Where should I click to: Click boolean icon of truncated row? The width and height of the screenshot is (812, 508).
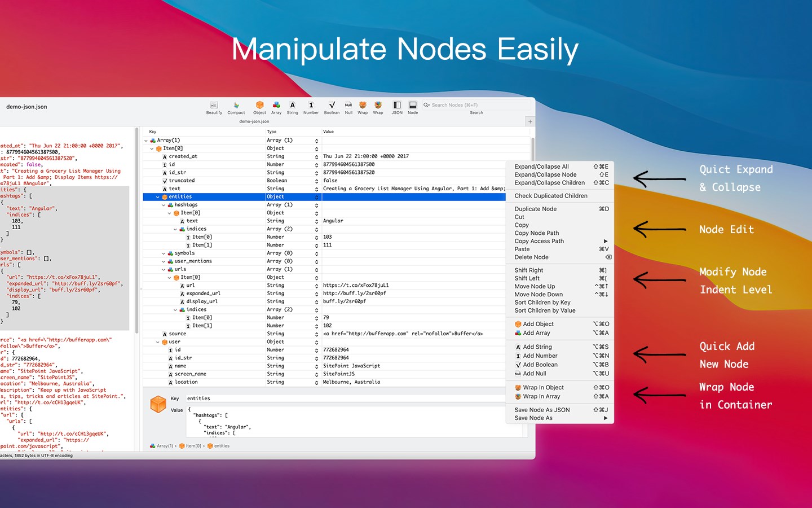point(165,181)
